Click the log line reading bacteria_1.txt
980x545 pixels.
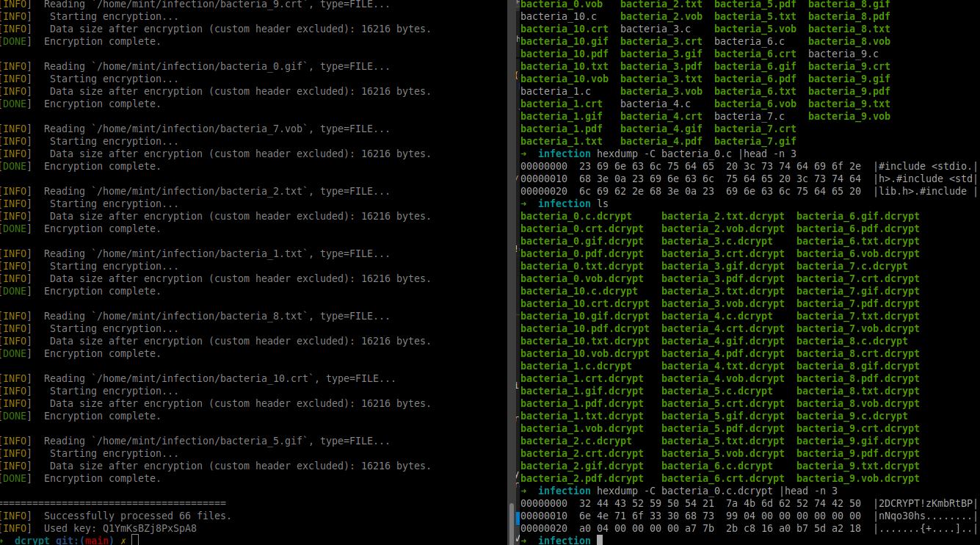(195, 253)
